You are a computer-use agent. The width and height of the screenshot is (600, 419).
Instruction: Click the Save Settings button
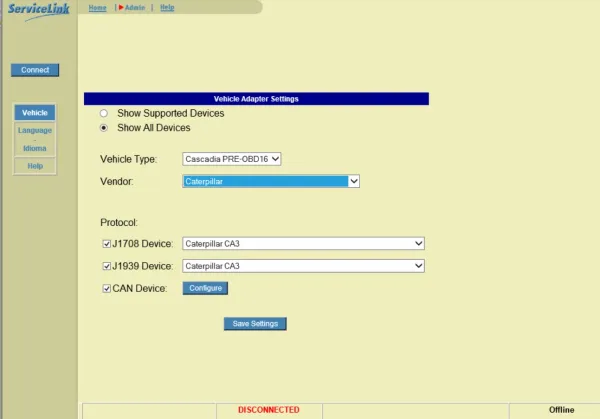[255, 324]
